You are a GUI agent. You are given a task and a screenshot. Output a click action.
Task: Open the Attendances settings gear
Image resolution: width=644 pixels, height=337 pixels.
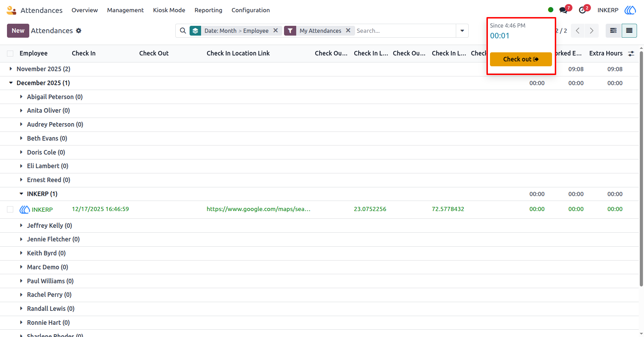[x=79, y=31]
